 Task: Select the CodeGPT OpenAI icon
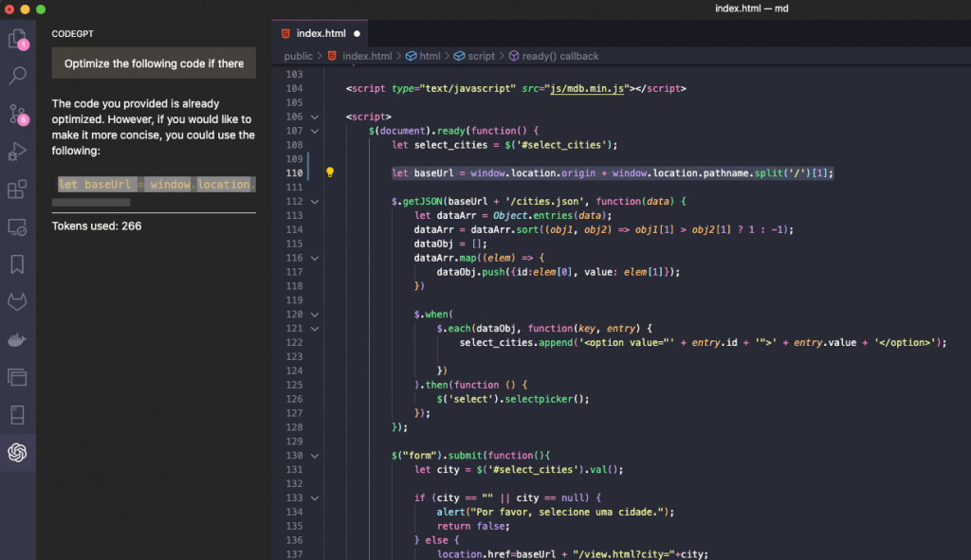(17, 452)
